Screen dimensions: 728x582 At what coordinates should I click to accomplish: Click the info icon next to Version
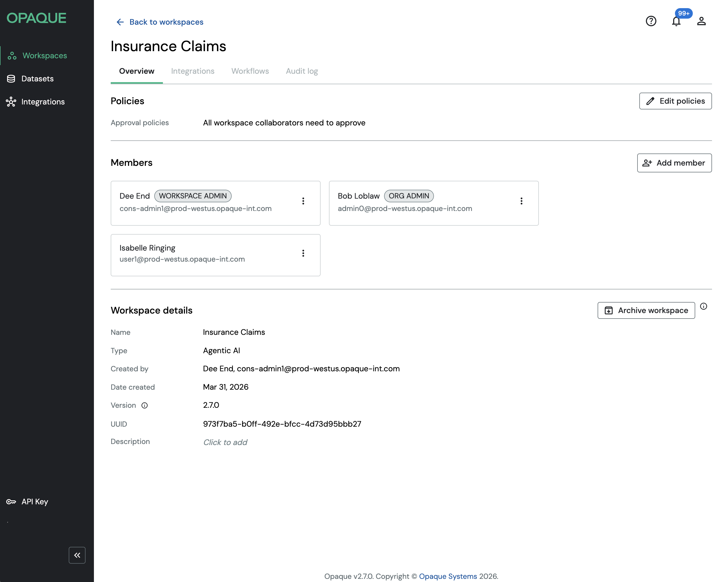coord(145,405)
